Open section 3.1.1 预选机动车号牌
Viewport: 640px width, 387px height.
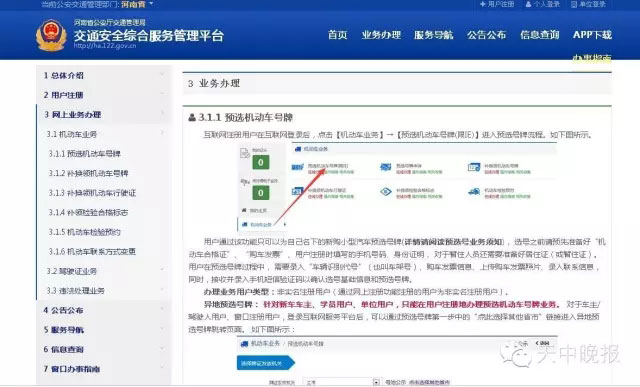tap(84, 153)
